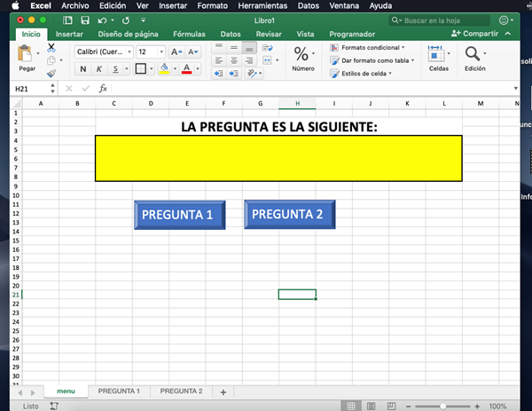
Task: Click the Compartir share button
Action: 474,33
